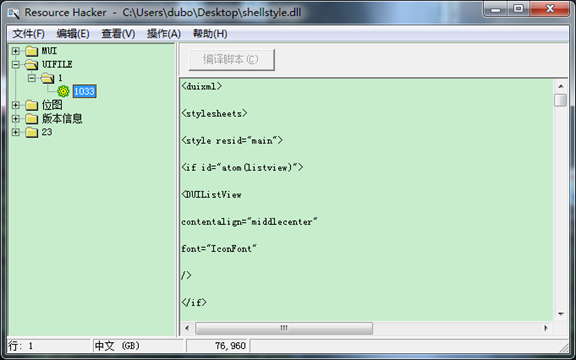
Task: Click the Resource Hacker title bar icon
Action: coord(14,13)
